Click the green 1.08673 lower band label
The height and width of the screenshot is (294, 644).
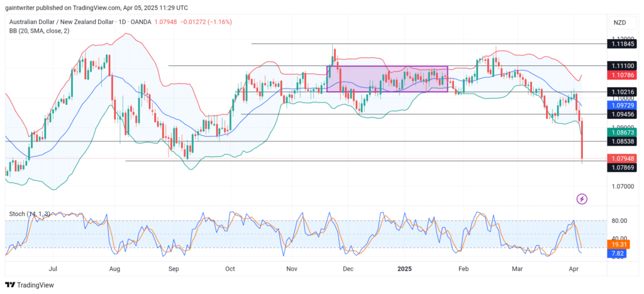pos(622,133)
